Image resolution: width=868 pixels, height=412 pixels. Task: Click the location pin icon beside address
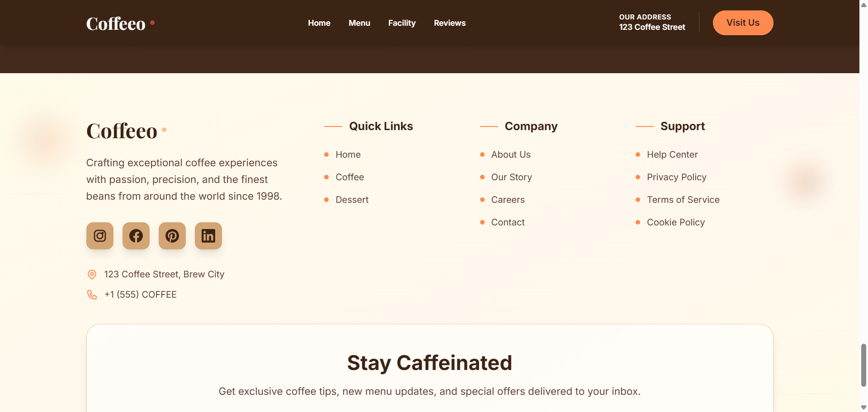(92, 275)
